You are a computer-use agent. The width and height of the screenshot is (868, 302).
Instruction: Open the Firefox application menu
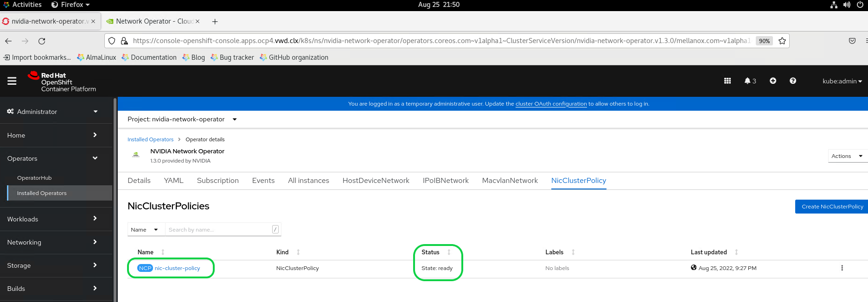70,5
